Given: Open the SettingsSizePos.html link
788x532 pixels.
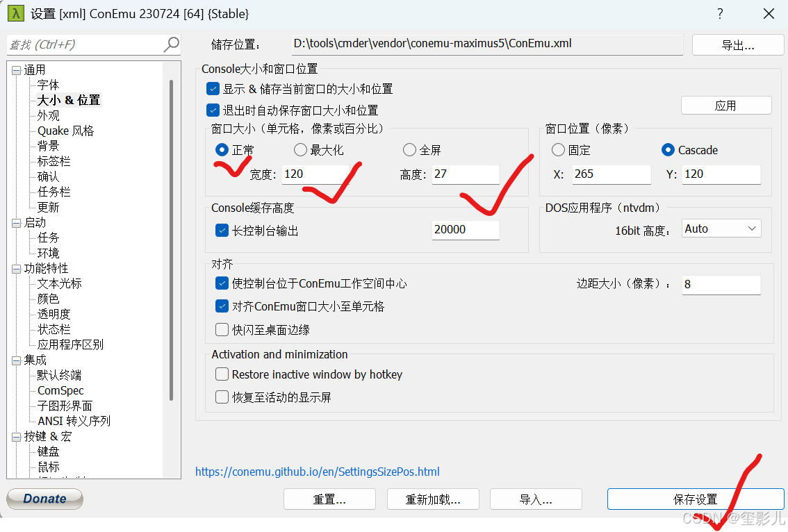Looking at the screenshot, I should (317, 472).
